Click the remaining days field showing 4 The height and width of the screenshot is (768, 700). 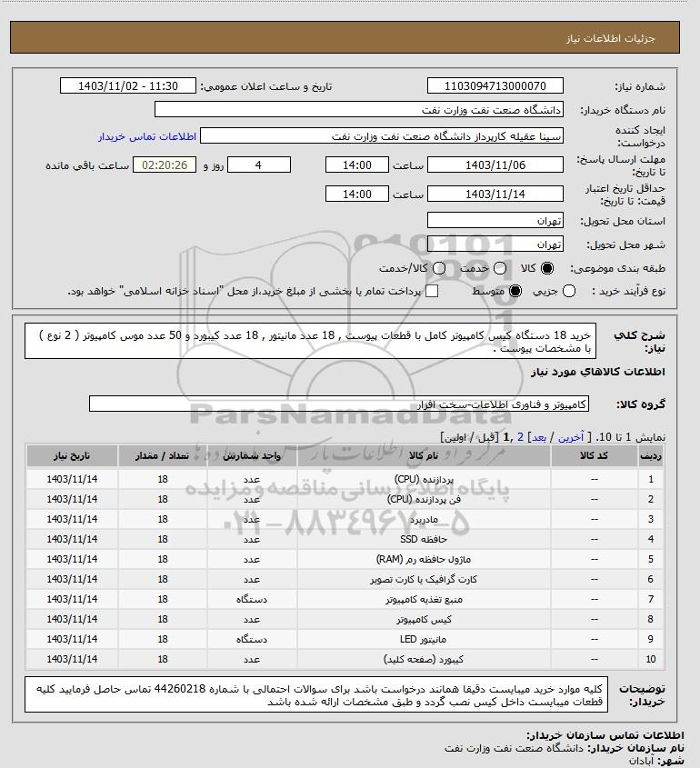click(x=259, y=165)
